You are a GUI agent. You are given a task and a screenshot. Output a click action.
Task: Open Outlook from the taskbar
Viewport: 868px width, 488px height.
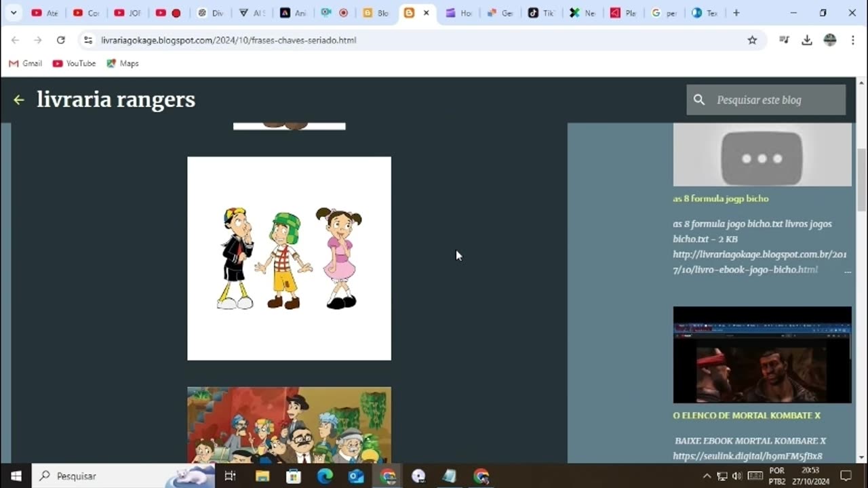click(356, 476)
